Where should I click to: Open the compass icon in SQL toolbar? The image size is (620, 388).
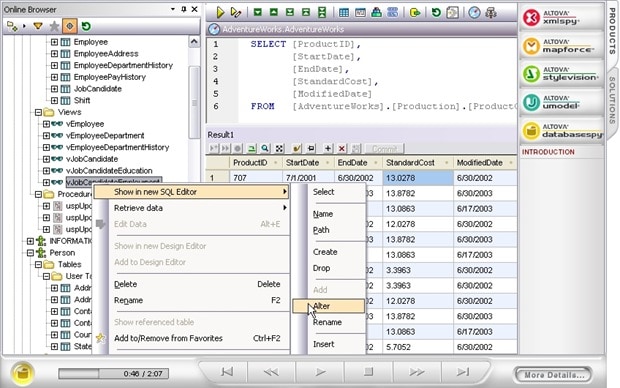coord(474,13)
